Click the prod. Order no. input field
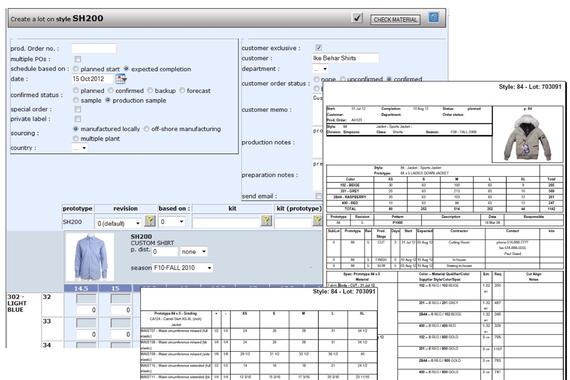Image resolution: width=570 pixels, height=380 pixels. (x=94, y=48)
